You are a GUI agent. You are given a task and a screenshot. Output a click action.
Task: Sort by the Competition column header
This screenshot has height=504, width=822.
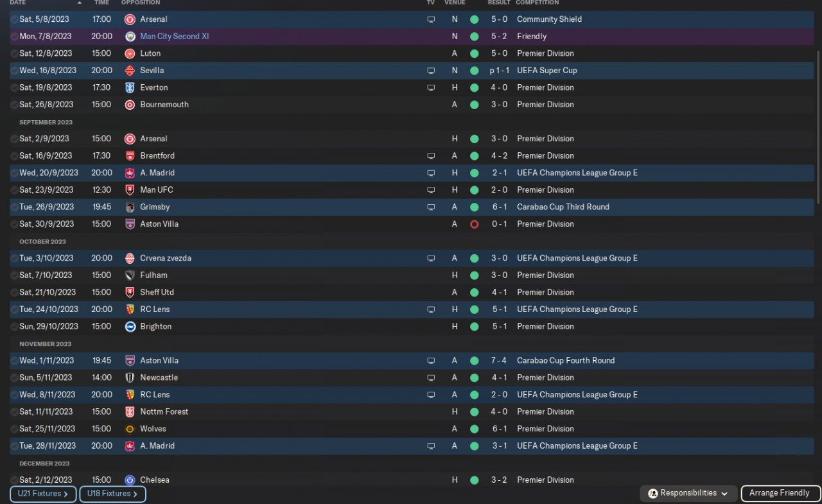tap(537, 3)
